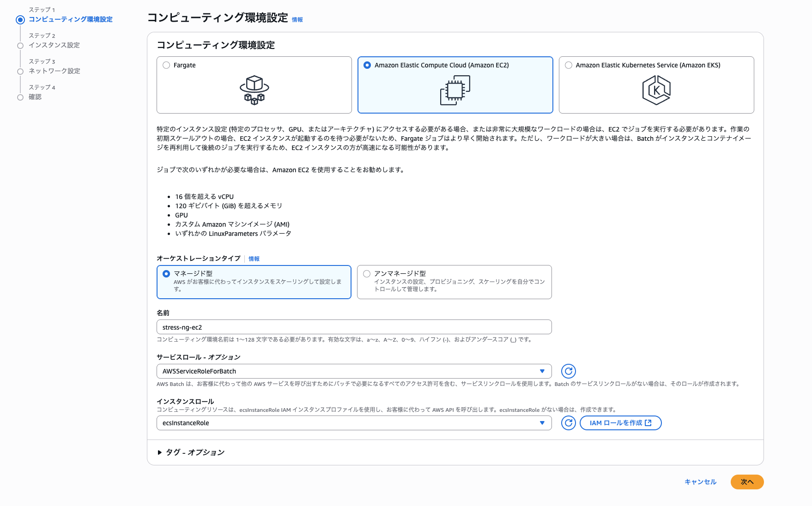The image size is (812, 506).
Task: Click the step 3 circle marker
Action: click(20, 72)
